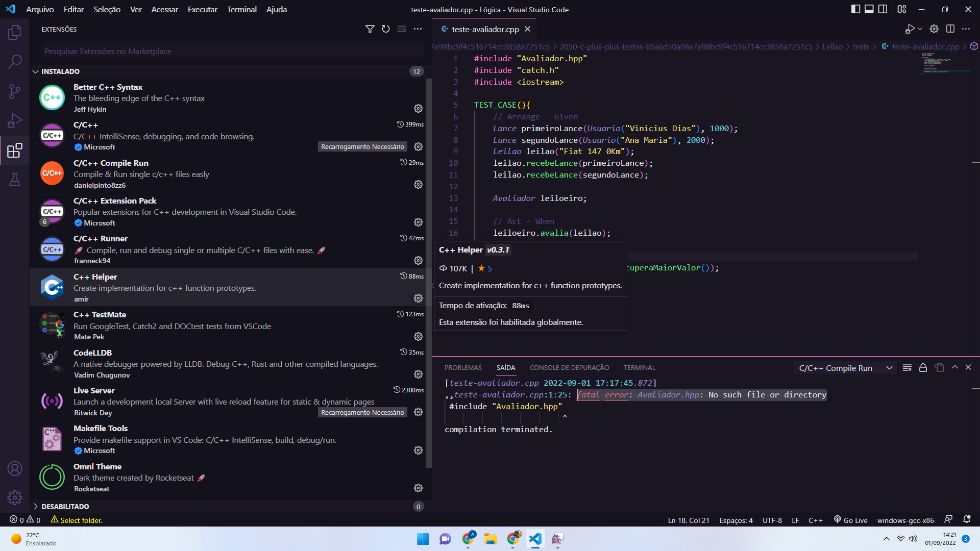Image resolution: width=980 pixels, height=551 pixels.
Task: Select C++ language mode in status bar
Action: (x=816, y=520)
